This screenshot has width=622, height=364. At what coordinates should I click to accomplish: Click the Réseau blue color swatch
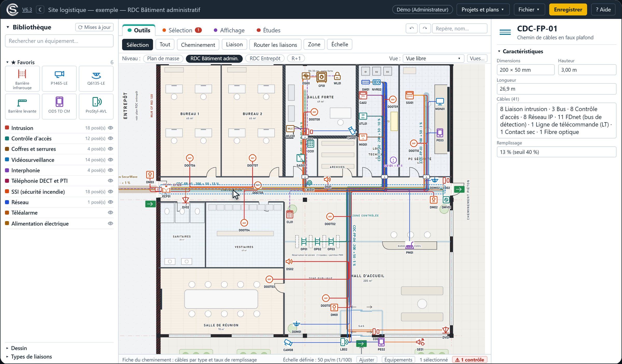[x=7, y=202]
